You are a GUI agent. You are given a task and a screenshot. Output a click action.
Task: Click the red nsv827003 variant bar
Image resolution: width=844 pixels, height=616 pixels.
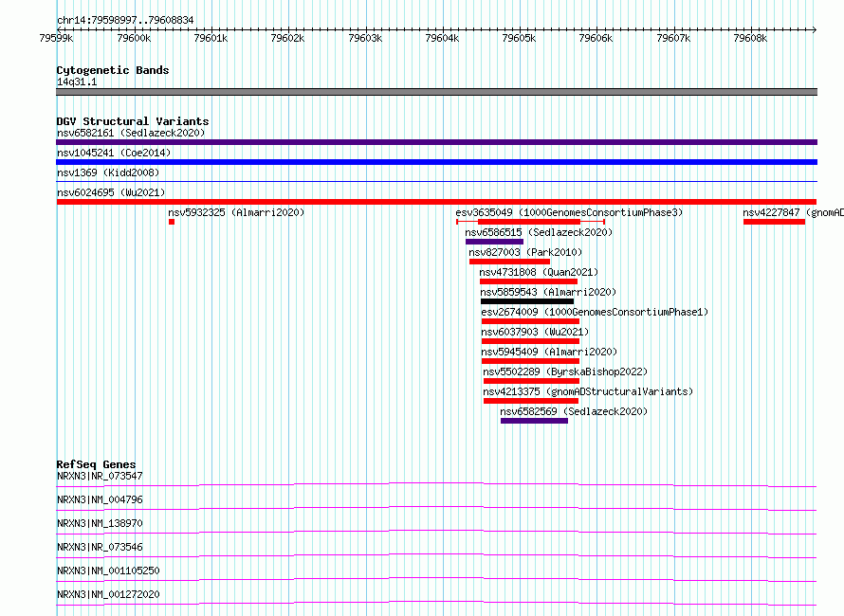[x=510, y=262]
